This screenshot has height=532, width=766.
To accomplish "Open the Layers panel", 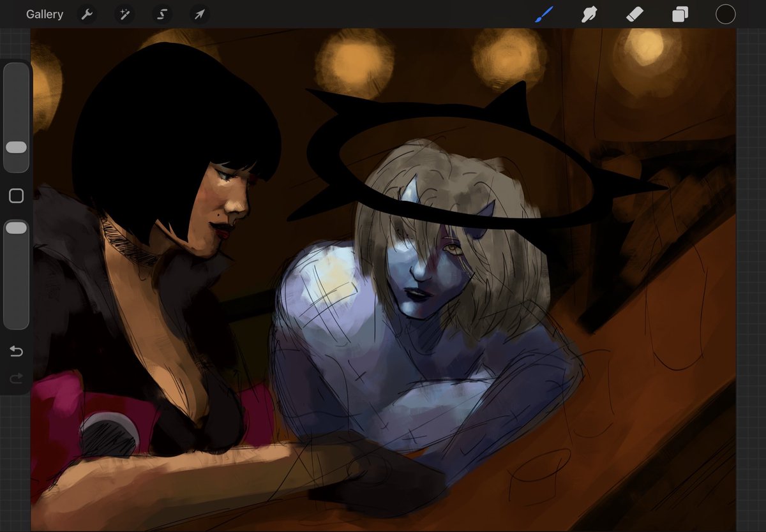I will pyautogui.click(x=680, y=14).
